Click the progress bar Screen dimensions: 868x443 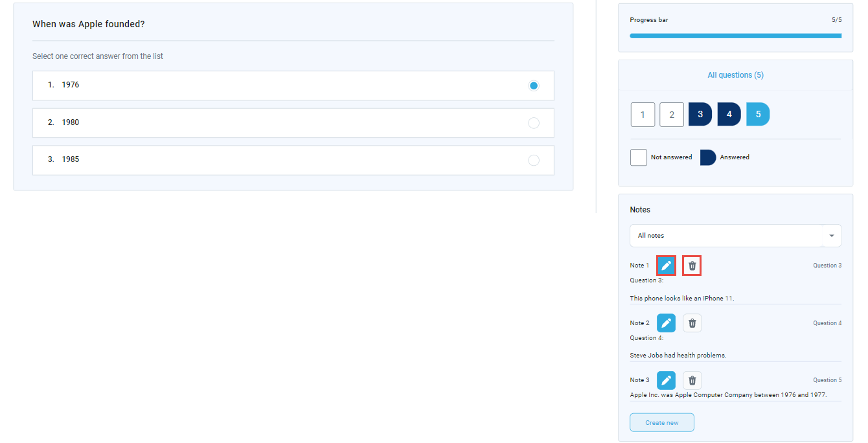pyautogui.click(x=735, y=36)
